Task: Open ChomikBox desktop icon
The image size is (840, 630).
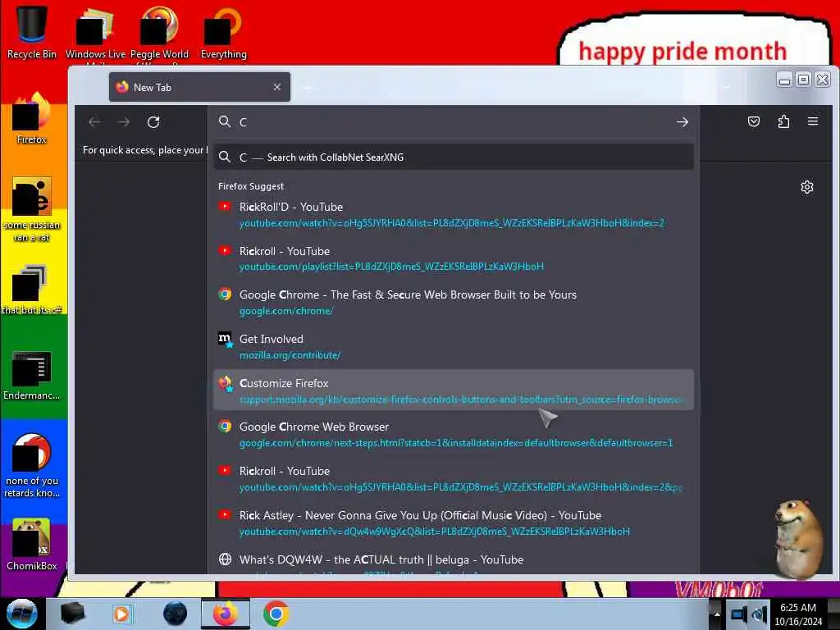Action: [x=32, y=545]
